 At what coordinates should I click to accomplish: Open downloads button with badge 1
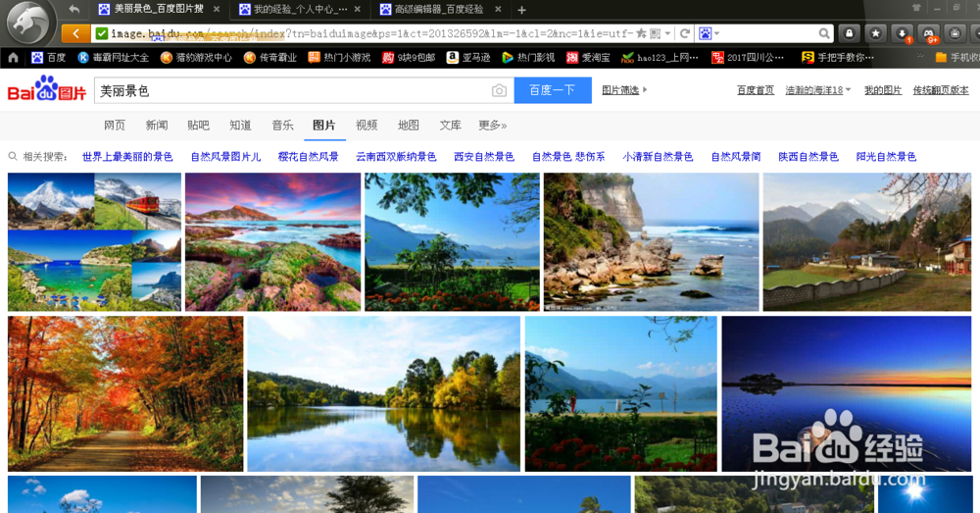pyautogui.click(x=903, y=34)
